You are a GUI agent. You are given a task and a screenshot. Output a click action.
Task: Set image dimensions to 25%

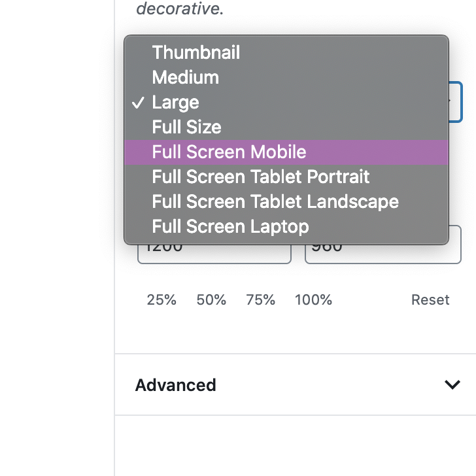click(161, 300)
